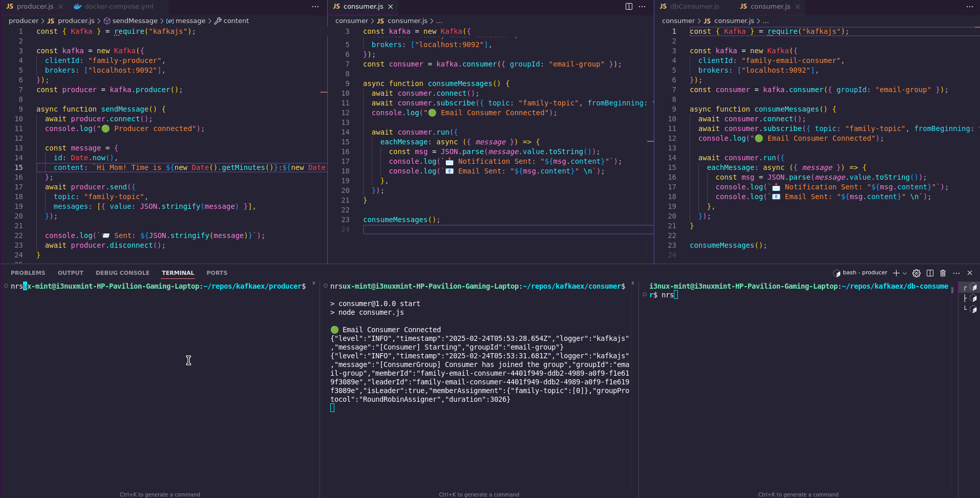Click clientId 'family-email-consumer' line in right editor
Screen dimensions: 980x498
(x=771, y=60)
